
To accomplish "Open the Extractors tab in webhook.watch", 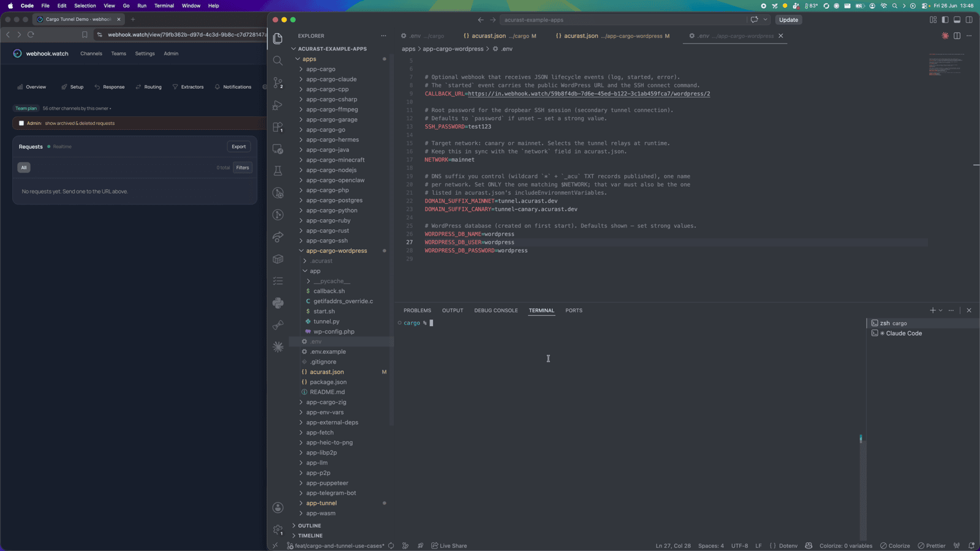I will click(188, 87).
